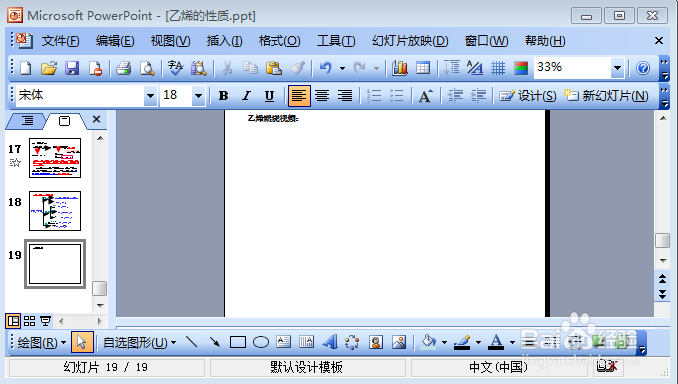Copy the selection
The height and width of the screenshot is (384, 678).
coord(250,68)
